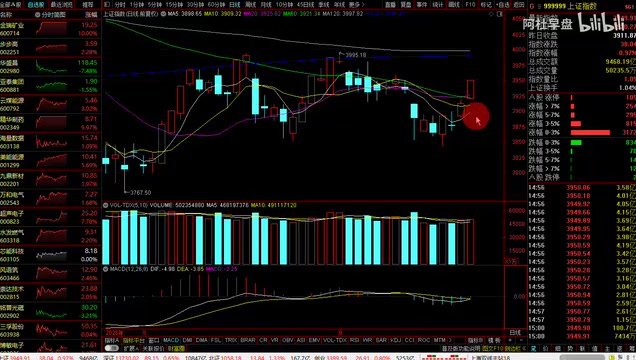Viewport: 636px width, 360px height.
Task: Switch indicator panel to RSI
Action: click(x=355, y=340)
